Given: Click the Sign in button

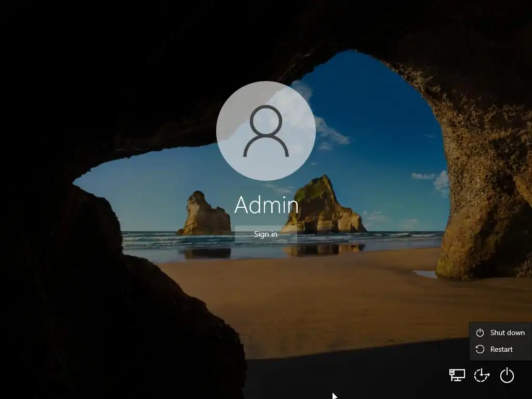Looking at the screenshot, I should pyautogui.click(x=265, y=234).
